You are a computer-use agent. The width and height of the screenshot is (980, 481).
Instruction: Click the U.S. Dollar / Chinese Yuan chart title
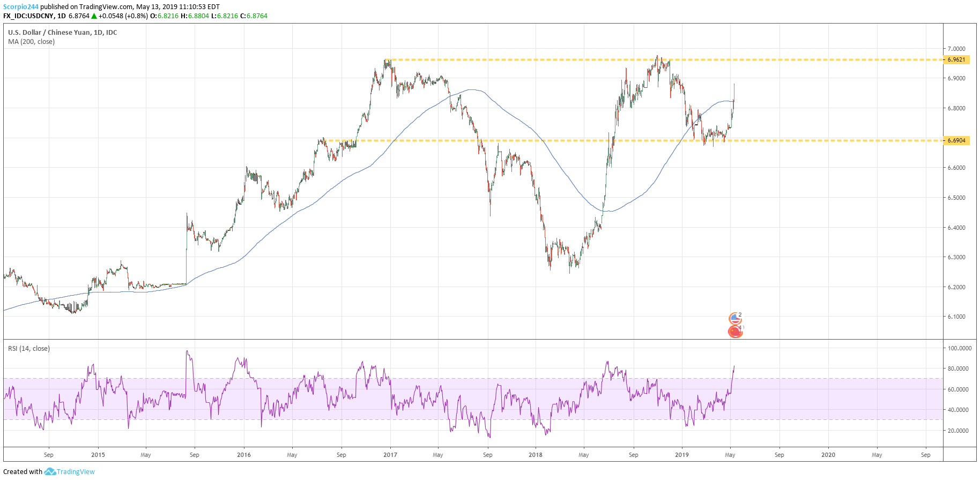(63, 33)
